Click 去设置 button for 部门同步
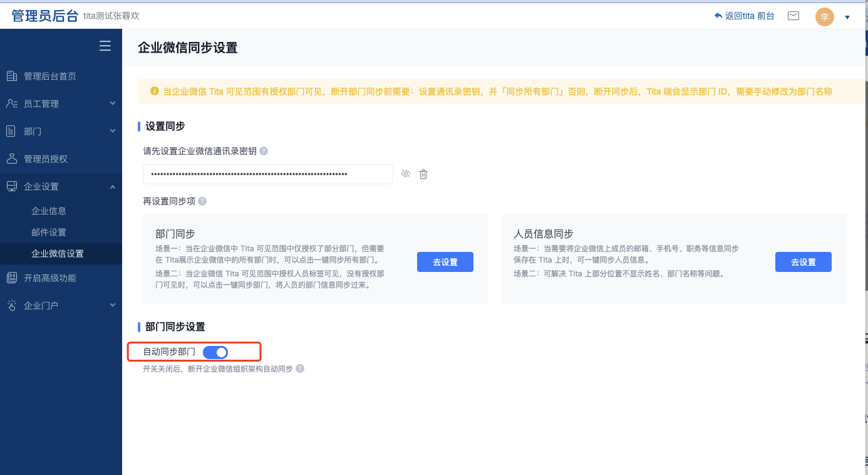This screenshot has width=868, height=475. tap(445, 262)
